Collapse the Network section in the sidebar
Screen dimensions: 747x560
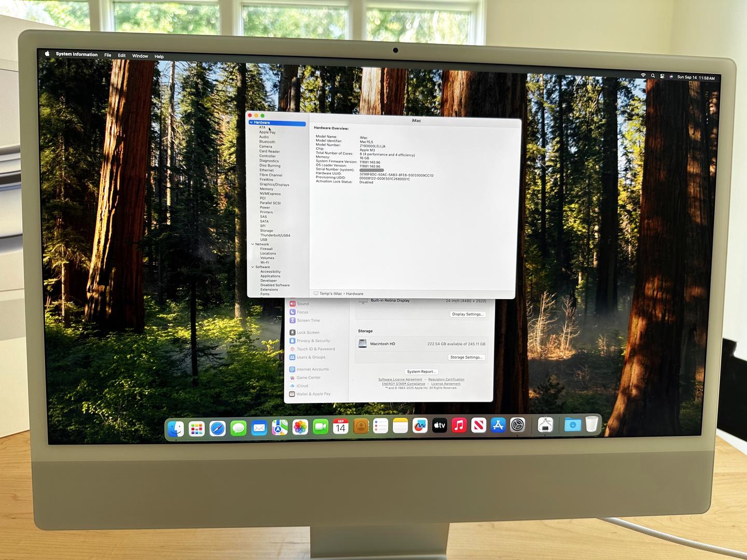click(253, 244)
